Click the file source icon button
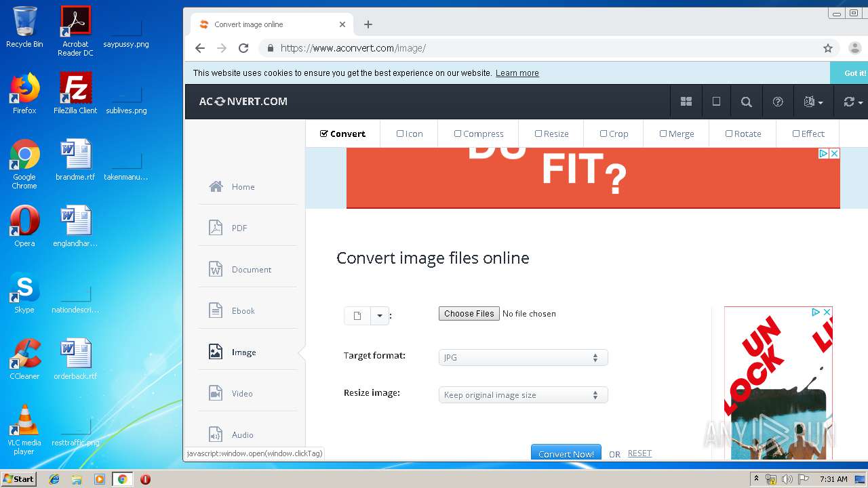This screenshot has height=488, width=868. coord(357,316)
